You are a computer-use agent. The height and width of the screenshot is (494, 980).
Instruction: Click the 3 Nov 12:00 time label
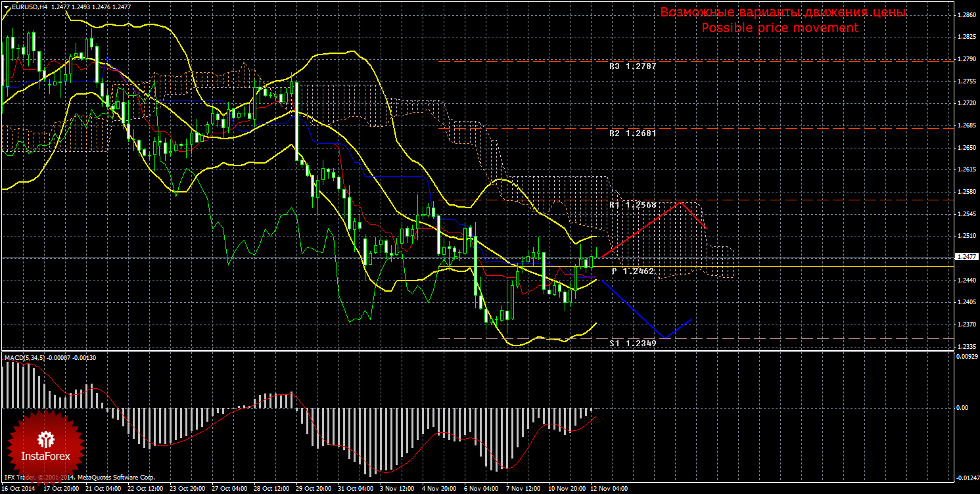(x=397, y=489)
